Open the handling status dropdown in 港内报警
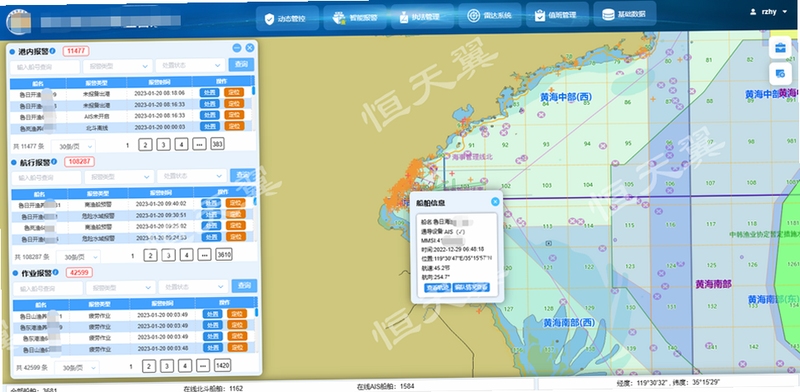 (x=190, y=65)
